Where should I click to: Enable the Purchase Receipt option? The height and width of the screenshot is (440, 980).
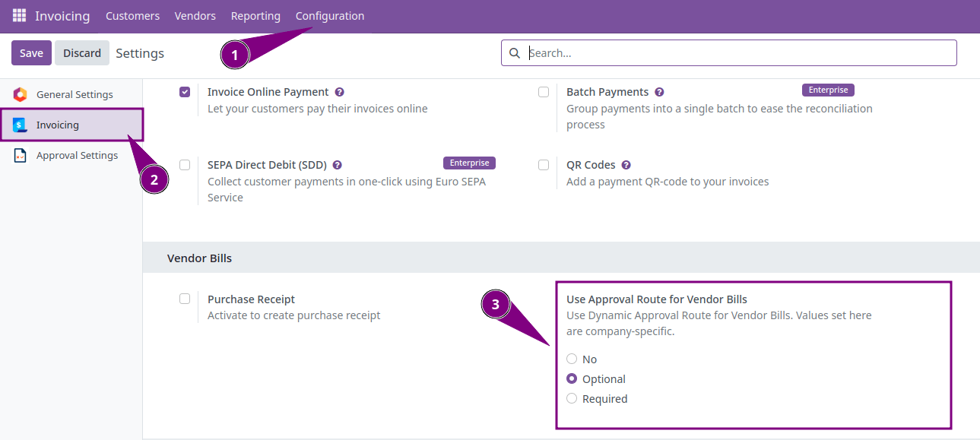[x=184, y=299]
